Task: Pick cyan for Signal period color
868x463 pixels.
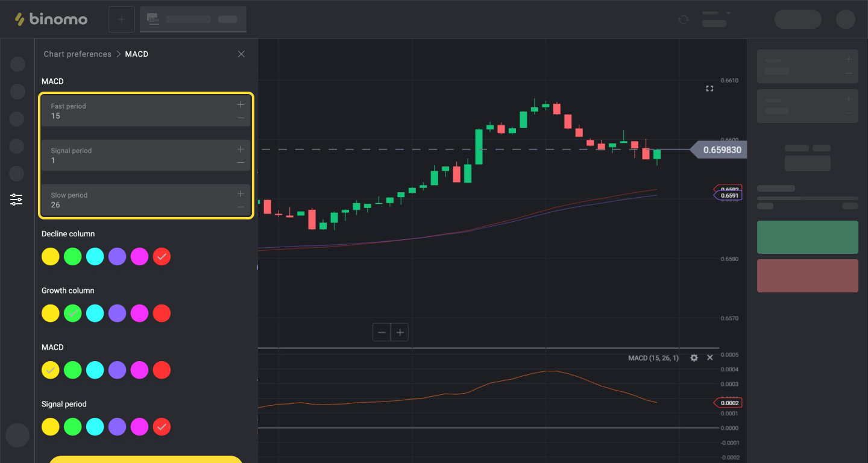Action: [95, 427]
